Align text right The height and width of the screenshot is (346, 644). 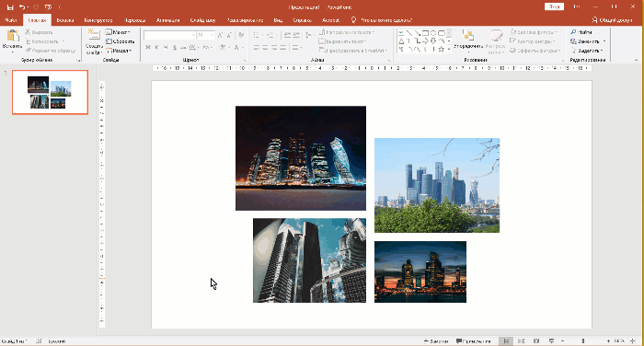tap(274, 48)
